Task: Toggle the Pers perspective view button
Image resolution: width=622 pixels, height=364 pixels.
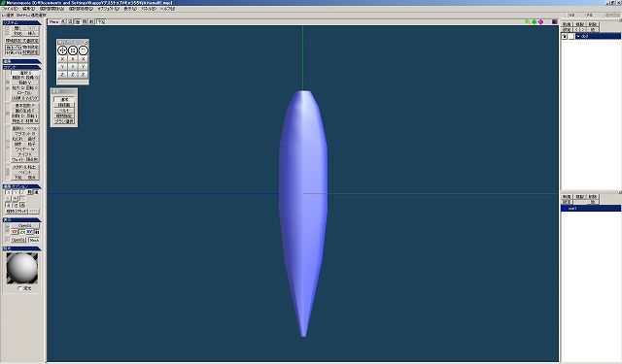Action: tap(54, 21)
